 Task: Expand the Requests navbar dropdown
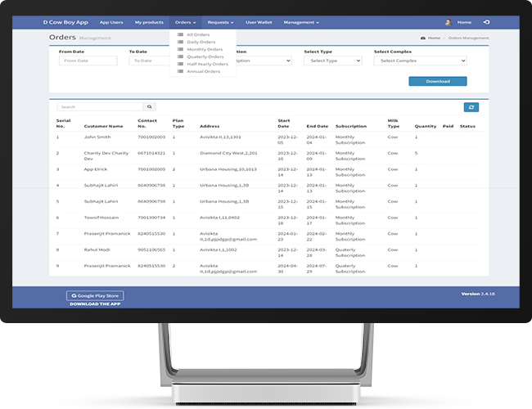(x=220, y=22)
